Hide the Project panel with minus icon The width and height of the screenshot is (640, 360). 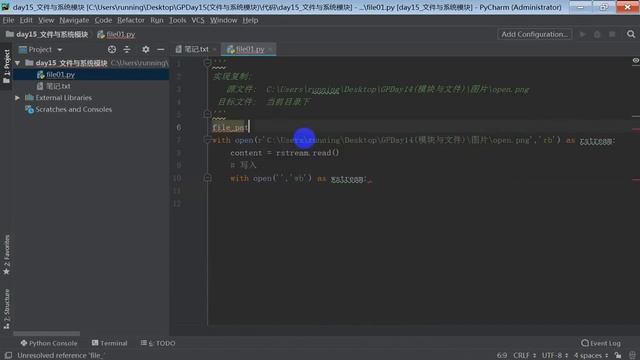(160, 49)
